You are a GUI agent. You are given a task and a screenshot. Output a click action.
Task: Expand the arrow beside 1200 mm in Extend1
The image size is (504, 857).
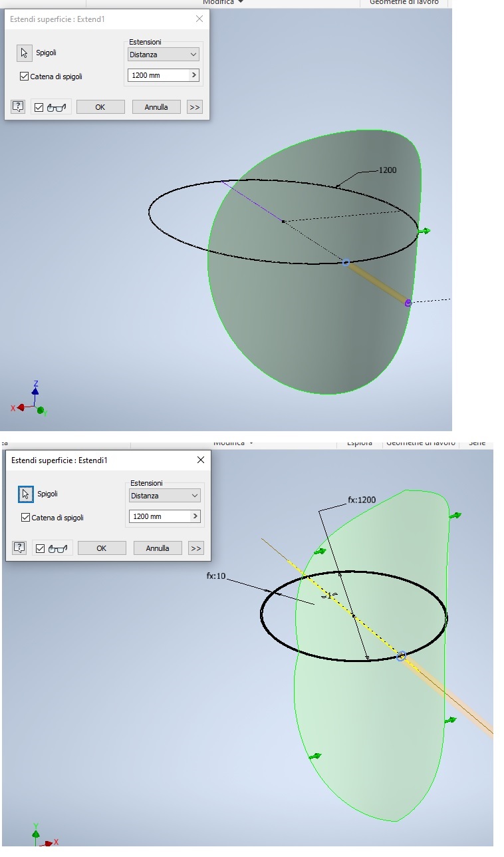(x=194, y=75)
